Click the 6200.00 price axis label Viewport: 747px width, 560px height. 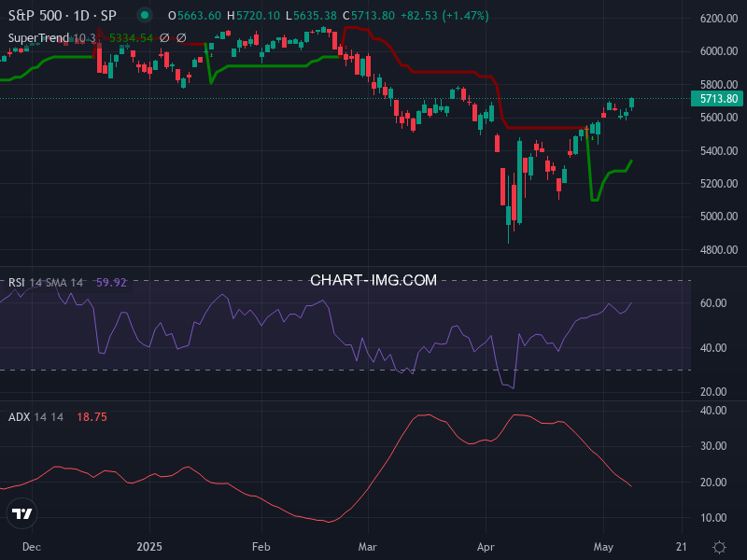(x=719, y=19)
